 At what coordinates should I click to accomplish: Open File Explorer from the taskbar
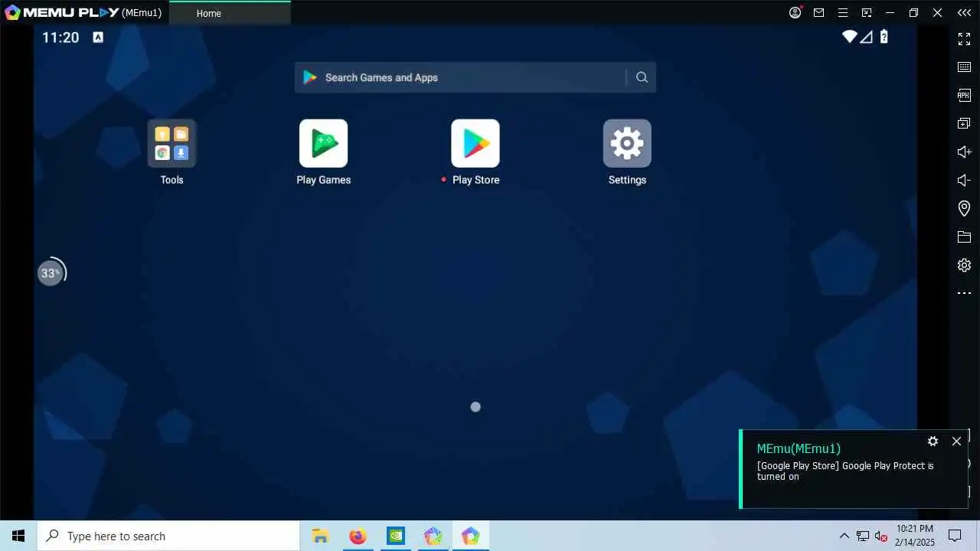click(x=320, y=536)
